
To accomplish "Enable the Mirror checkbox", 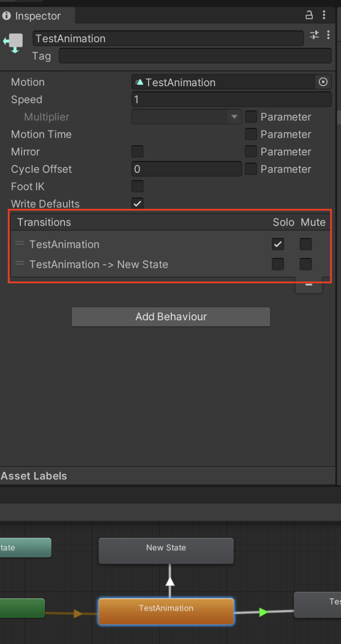I will [137, 151].
